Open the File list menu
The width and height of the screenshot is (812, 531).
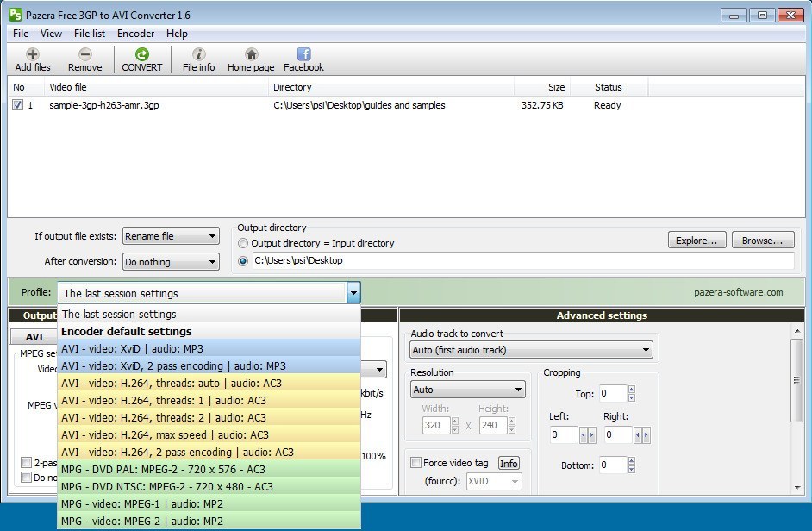point(89,34)
